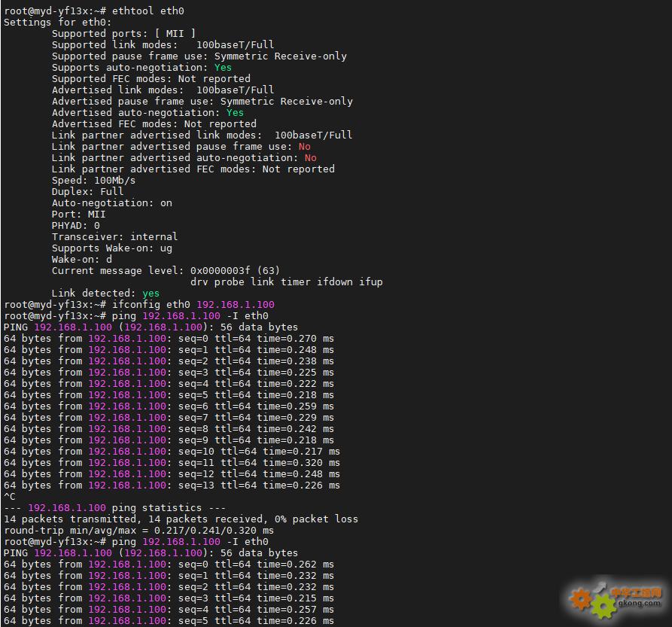Click the 'Supports Wake-on: ug' line
Image resolution: width=672 pixels, height=627 pixels.
pos(114,248)
